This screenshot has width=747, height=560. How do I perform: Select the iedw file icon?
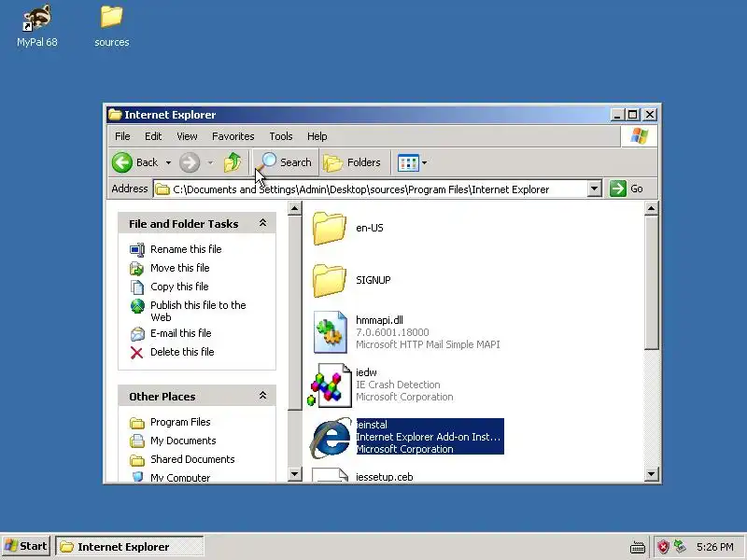point(330,385)
